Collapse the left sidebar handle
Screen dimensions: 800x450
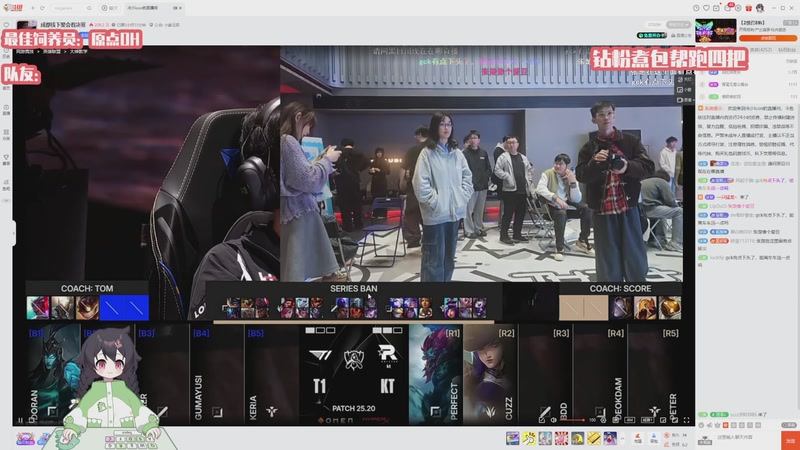(14, 233)
